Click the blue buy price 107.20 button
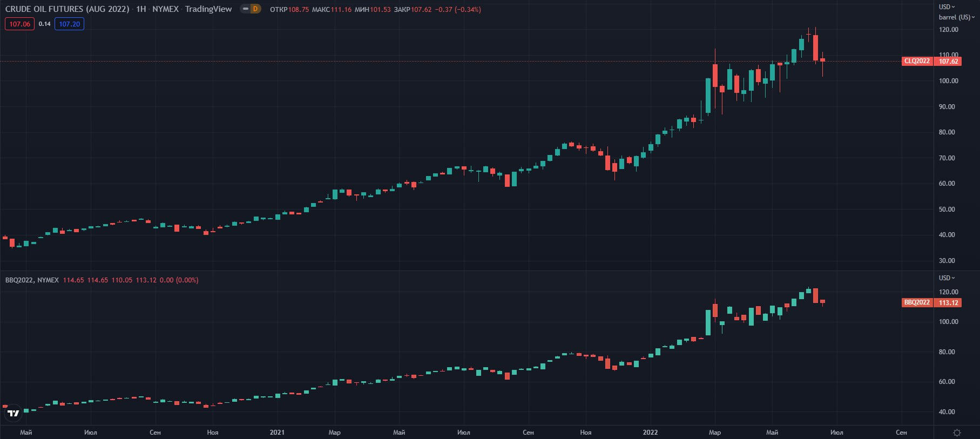 pyautogui.click(x=69, y=24)
